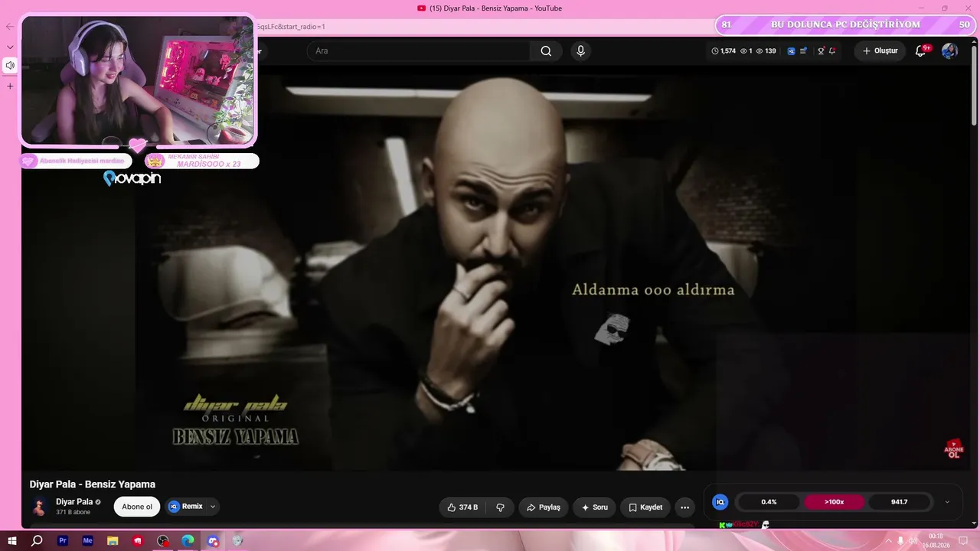Open more actions with the three-dot button

click(684, 507)
